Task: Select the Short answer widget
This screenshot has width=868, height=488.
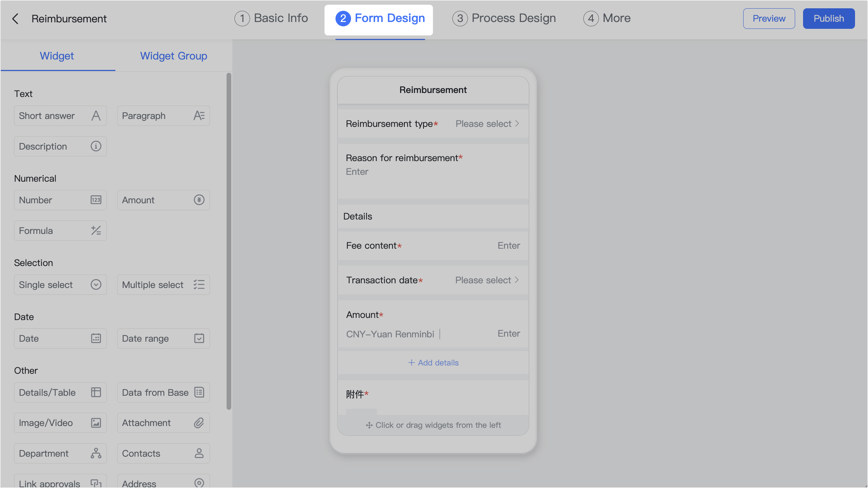Action: pos(60,115)
